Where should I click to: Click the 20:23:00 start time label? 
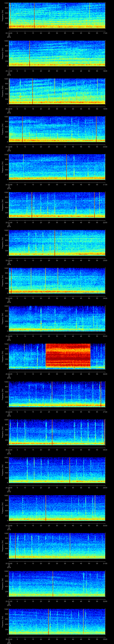click(x=9, y=298)
